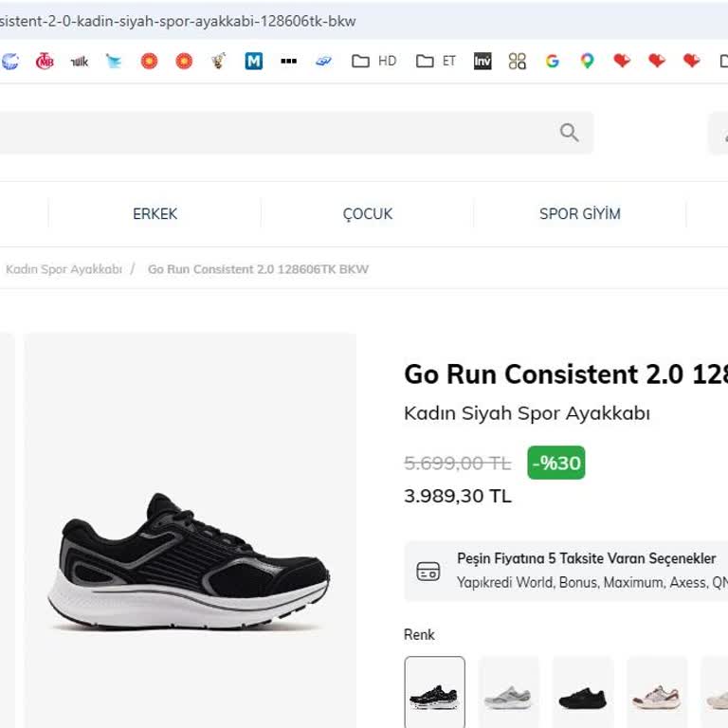The width and height of the screenshot is (728, 728).
Task: Open the blue 'M' bookmark icon
Action: click(x=254, y=61)
